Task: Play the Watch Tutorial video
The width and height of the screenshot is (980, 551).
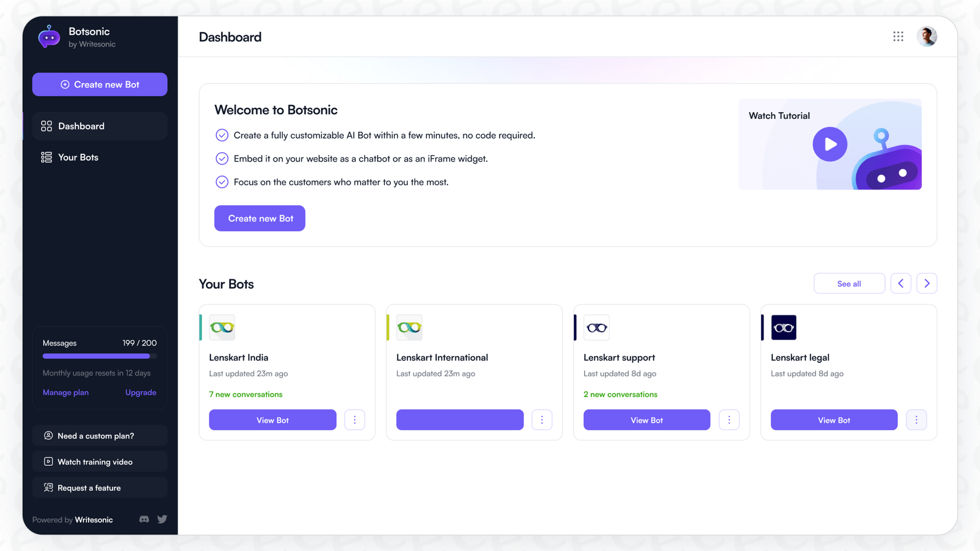Action: (x=829, y=144)
